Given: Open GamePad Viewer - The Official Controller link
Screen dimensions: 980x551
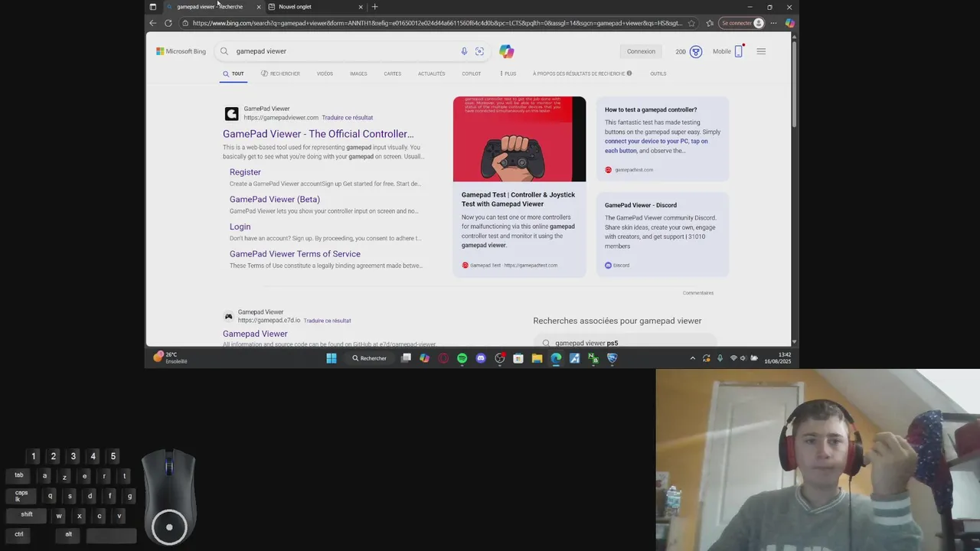Looking at the screenshot, I should click(318, 134).
